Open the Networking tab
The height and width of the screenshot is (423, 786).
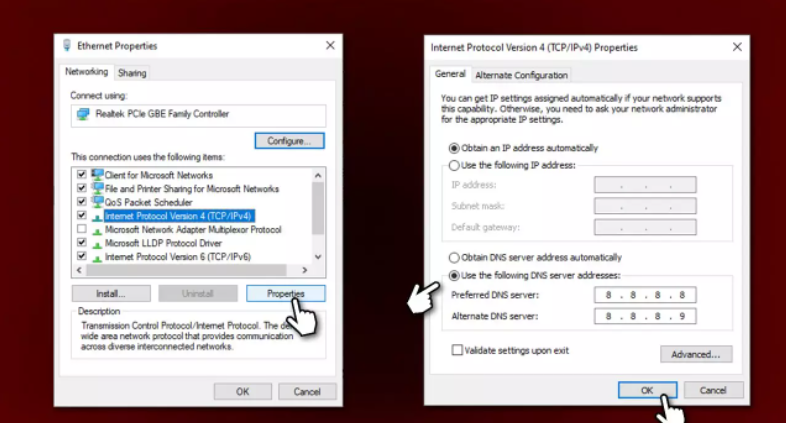(x=86, y=72)
